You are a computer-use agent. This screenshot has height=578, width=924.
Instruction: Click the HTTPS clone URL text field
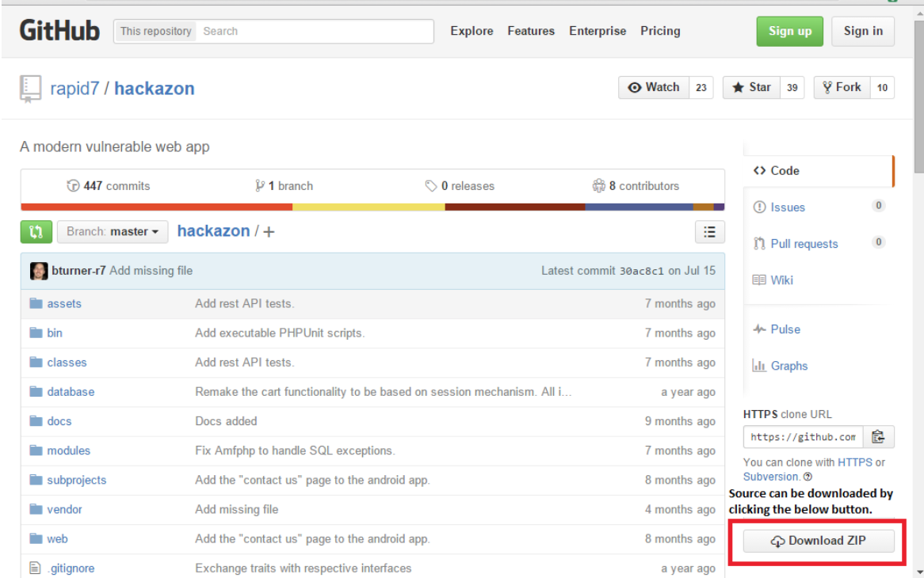click(x=804, y=437)
